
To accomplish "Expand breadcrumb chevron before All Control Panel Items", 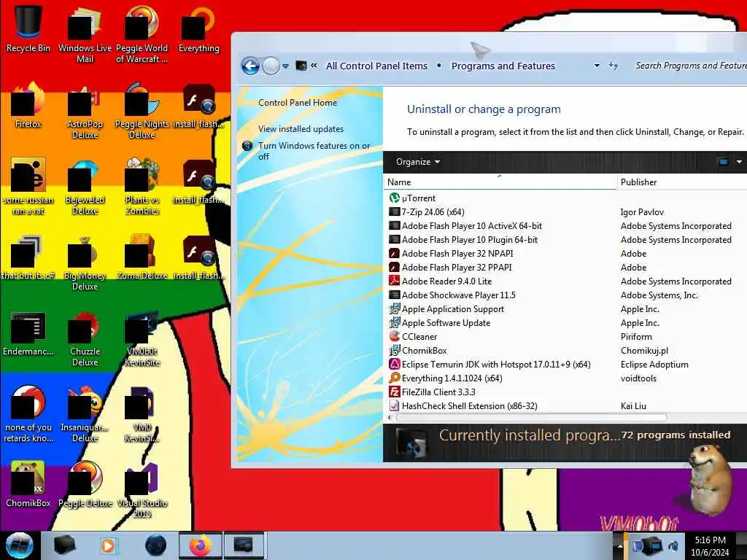I will 314,66.
